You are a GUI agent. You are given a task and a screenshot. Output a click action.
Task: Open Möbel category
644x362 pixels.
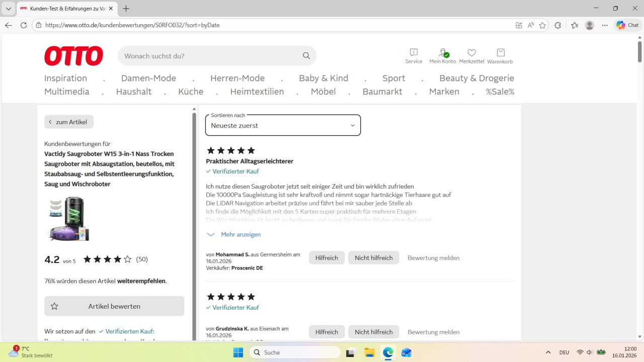[x=323, y=92]
